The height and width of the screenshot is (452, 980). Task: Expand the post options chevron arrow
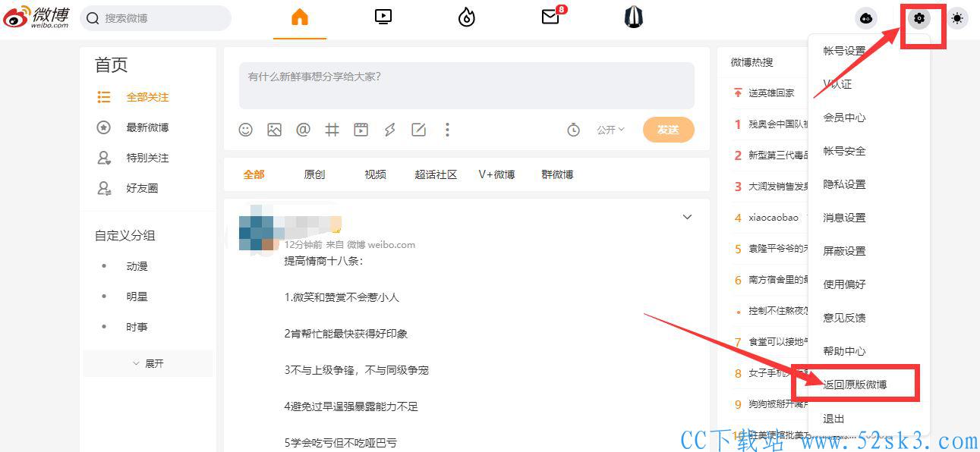point(687,217)
